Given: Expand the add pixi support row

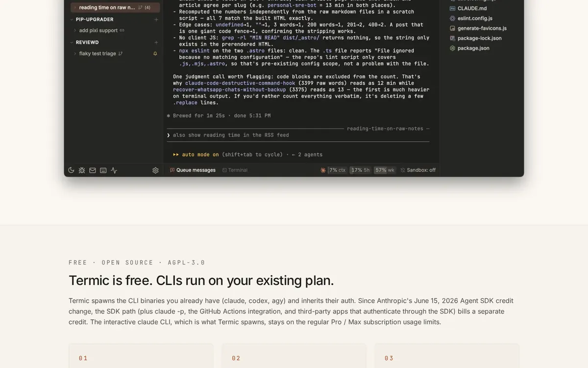Looking at the screenshot, I should (x=75, y=30).
